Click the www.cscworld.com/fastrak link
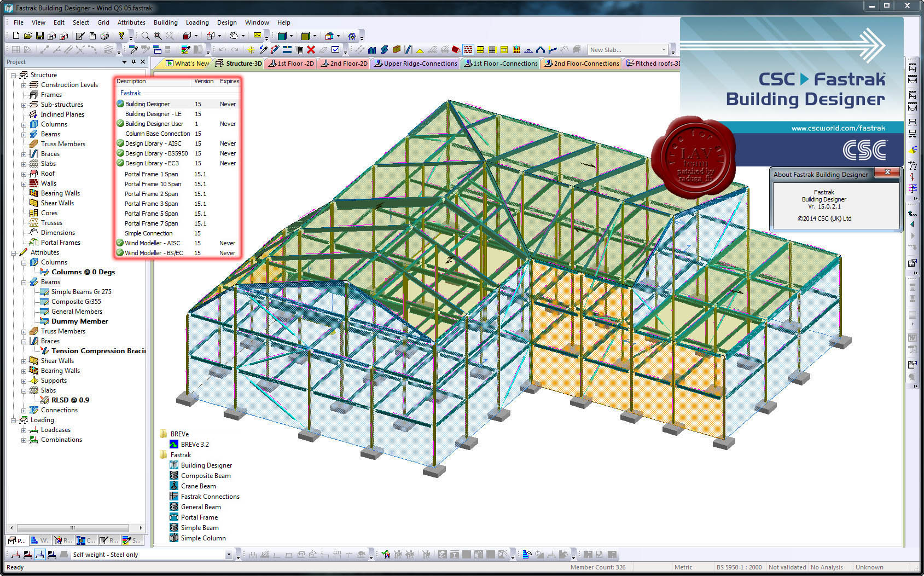Viewport: 924px width, 576px height. [838, 128]
